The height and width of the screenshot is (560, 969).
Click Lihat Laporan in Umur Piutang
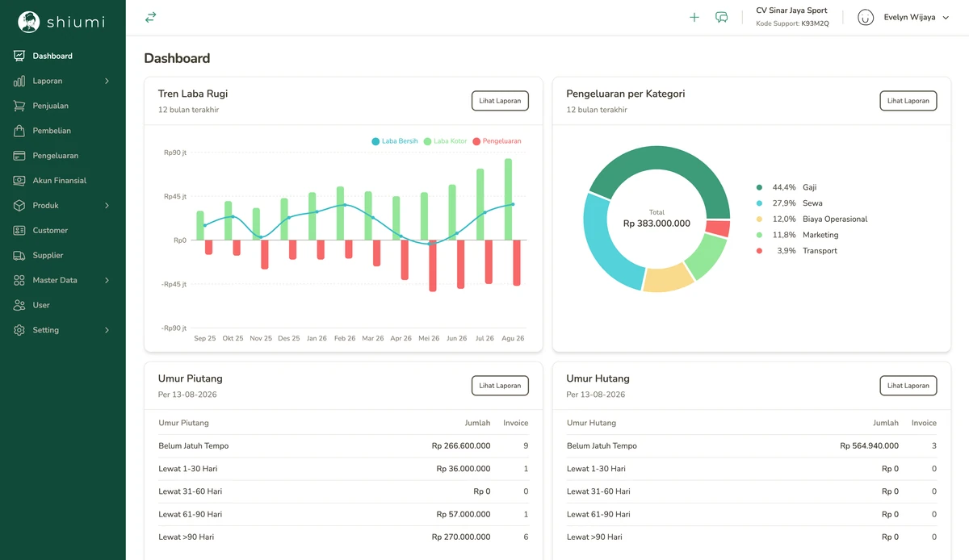point(500,386)
